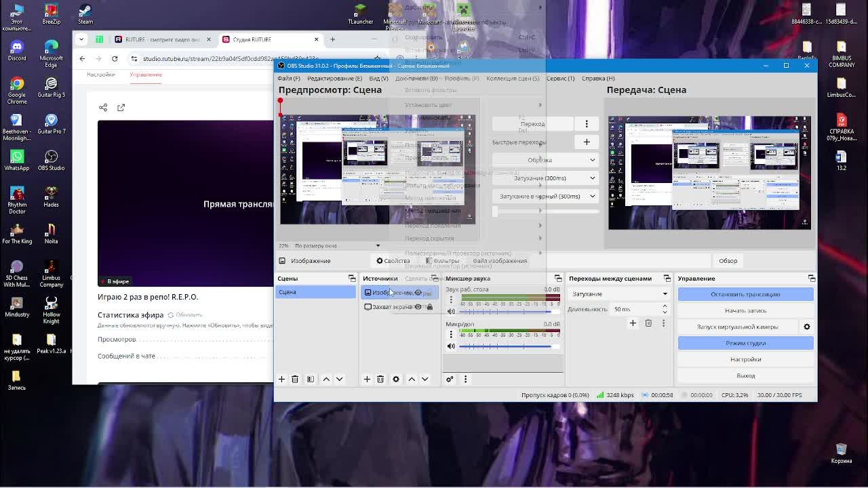
Task: Open the Файл (F) menu
Action: (x=289, y=78)
